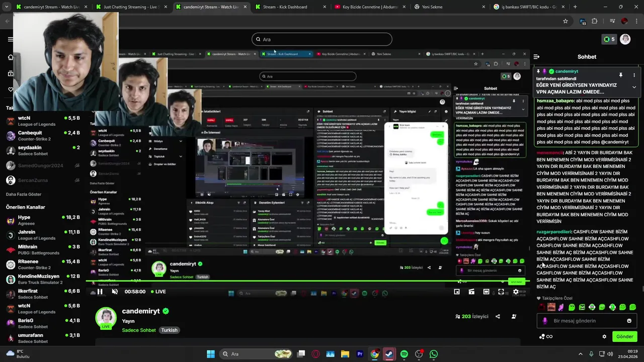Jump to LIVE in the player
Viewport: 644px width, 362px height.
[x=157, y=292]
